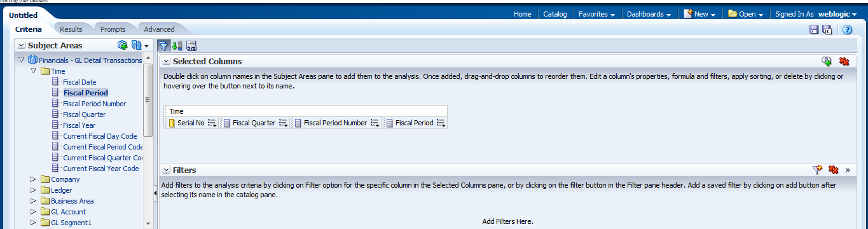Click remove all filters icon
868x229 pixels.
833,170
